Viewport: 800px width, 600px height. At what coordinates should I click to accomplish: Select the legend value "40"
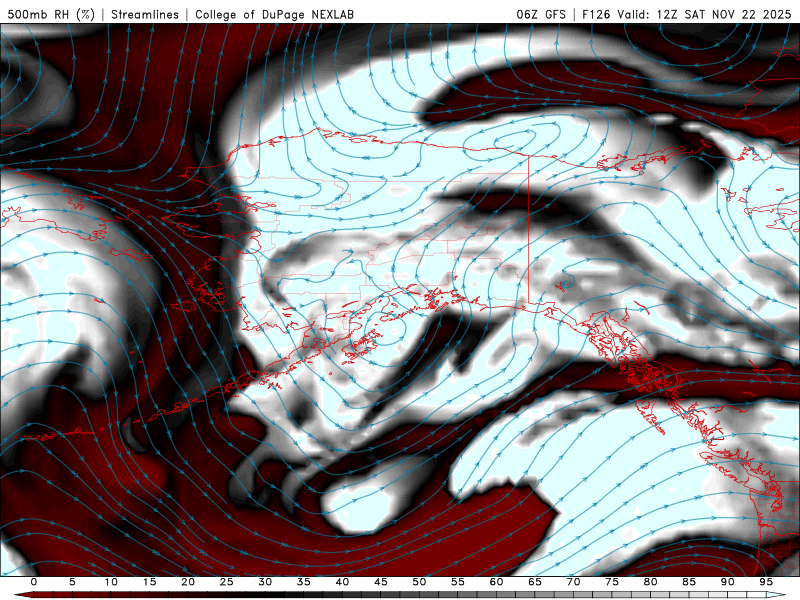click(342, 582)
